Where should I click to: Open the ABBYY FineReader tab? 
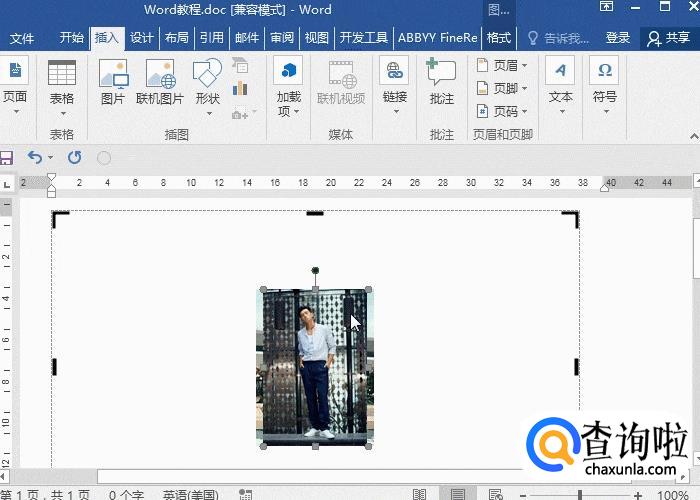pos(438,38)
